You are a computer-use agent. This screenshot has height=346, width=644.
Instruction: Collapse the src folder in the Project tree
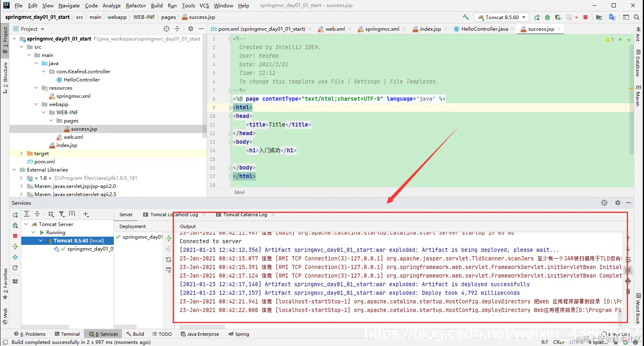22,47
